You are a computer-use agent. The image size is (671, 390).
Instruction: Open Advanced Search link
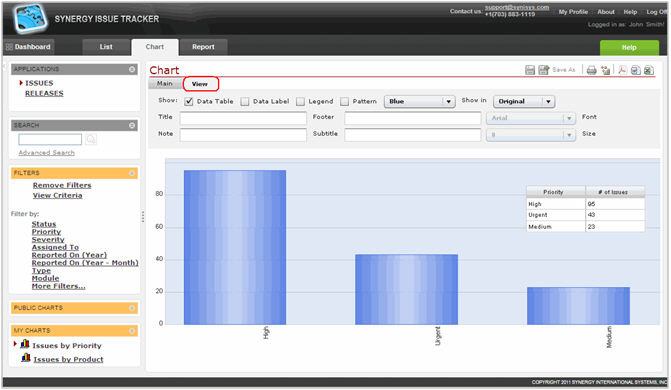coord(46,153)
